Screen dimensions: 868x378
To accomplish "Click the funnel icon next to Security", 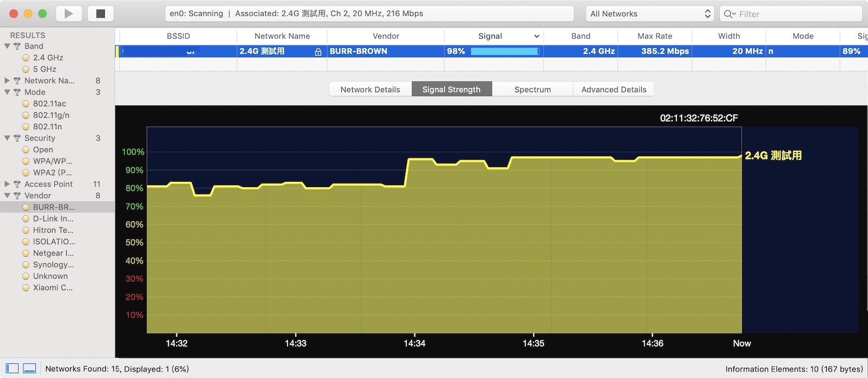I will click(17, 138).
